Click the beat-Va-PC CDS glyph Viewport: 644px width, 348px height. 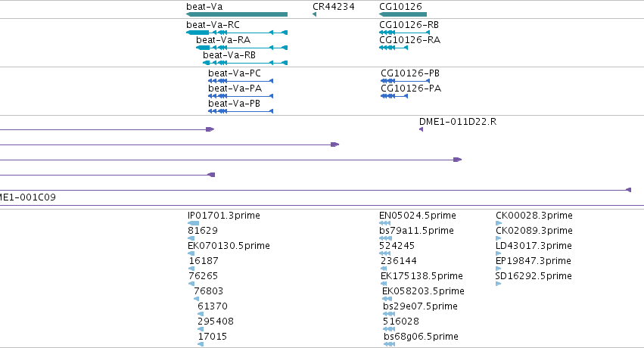pos(241,81)
